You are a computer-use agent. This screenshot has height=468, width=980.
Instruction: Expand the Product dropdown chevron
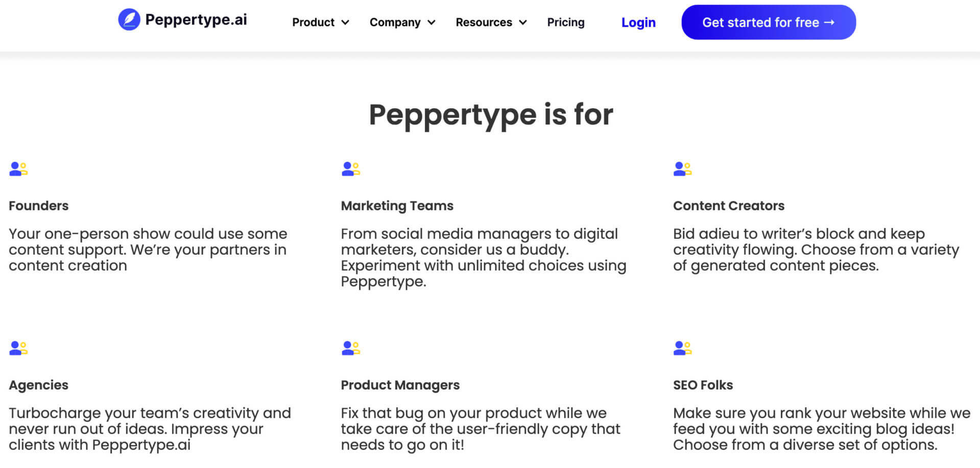(x=346, y=22)
